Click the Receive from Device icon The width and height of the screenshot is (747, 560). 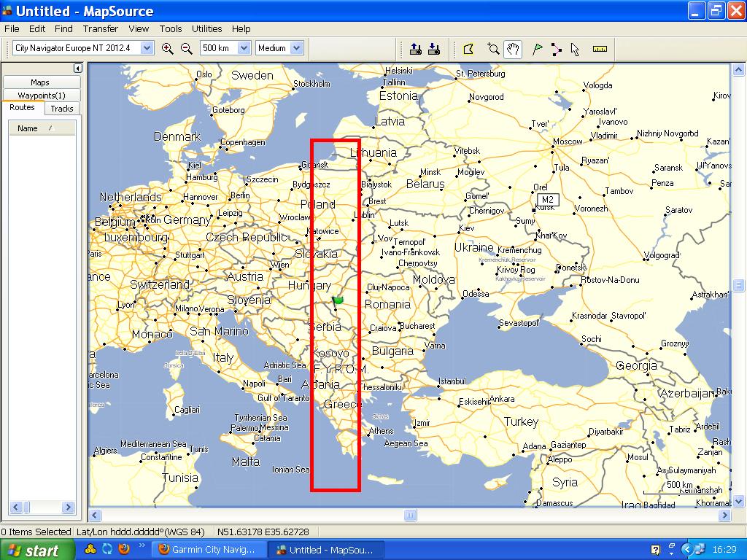pyautogui.click(x=434, y=49)
